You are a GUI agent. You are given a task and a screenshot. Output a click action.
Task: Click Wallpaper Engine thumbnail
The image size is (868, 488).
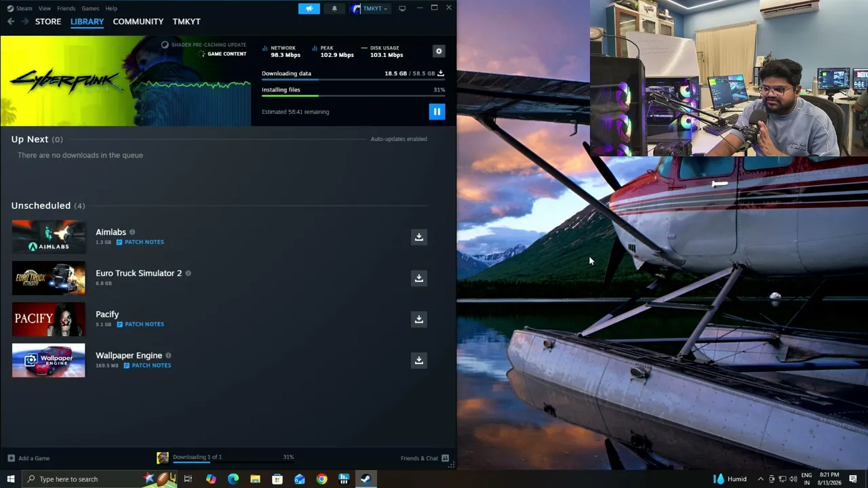click(x=49, y=360)
